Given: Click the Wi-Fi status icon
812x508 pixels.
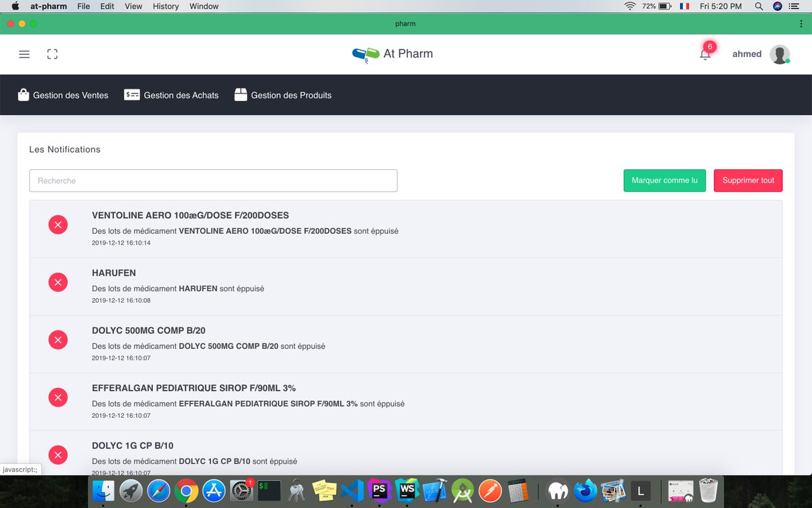Looking at the screenshot, I should 630,6.
